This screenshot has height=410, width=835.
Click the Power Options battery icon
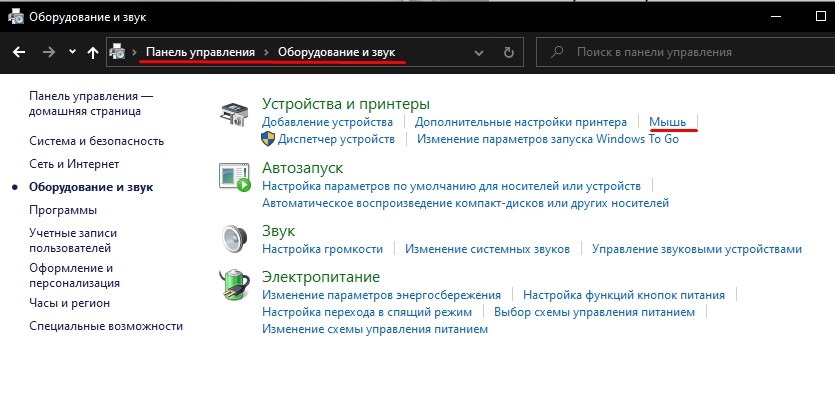235,285
